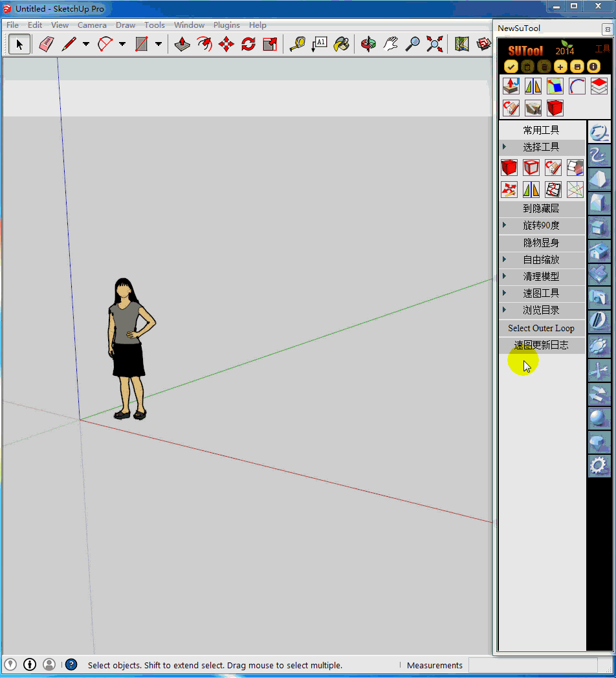Click the push-up arrow icon in SUTool favorites
The width and height of the screenshot is (616, 678).
[x=511, y=86]
